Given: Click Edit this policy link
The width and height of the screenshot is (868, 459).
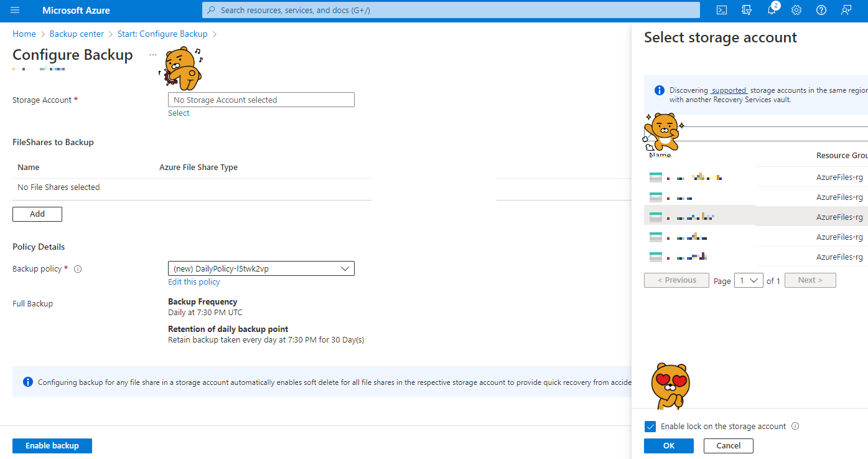Looking at the screenshot, I should pyautogui.click(x=194, y=282).
